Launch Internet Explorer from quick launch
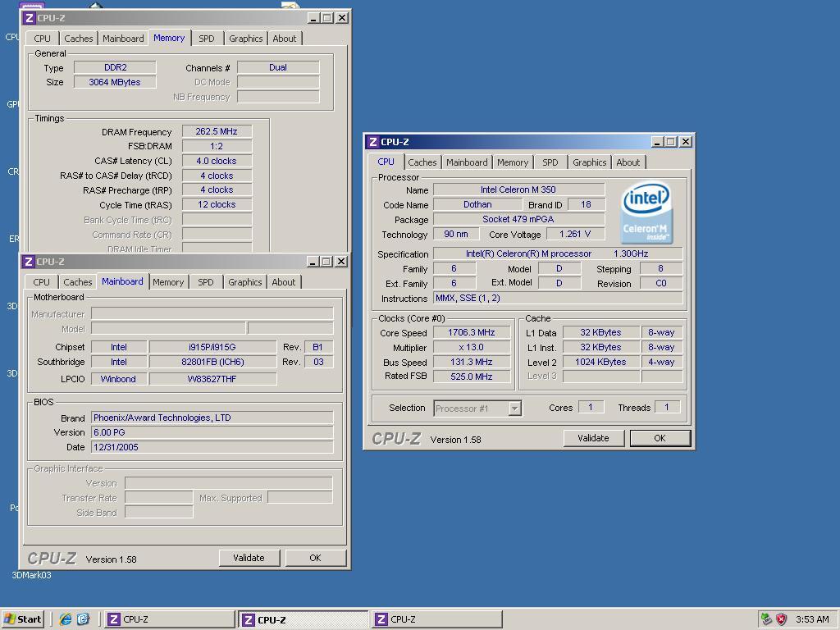Screen dimensions: 840x630 coord(66,619)
